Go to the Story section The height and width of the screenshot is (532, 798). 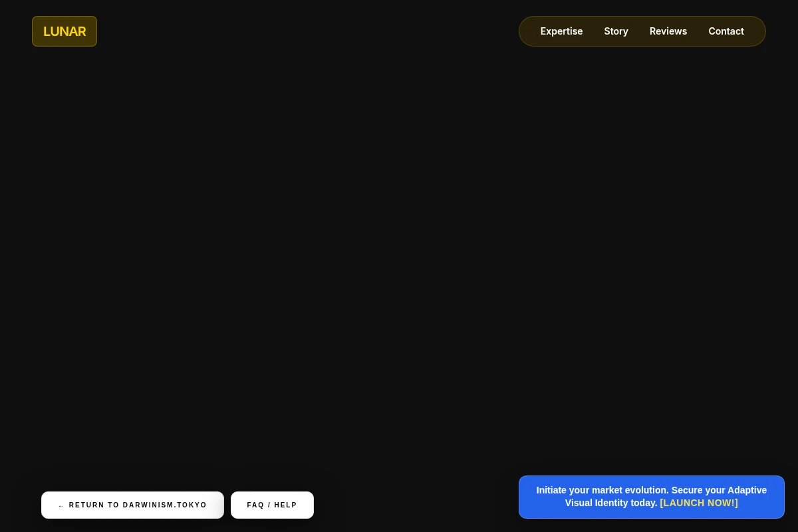pos(616,31)
